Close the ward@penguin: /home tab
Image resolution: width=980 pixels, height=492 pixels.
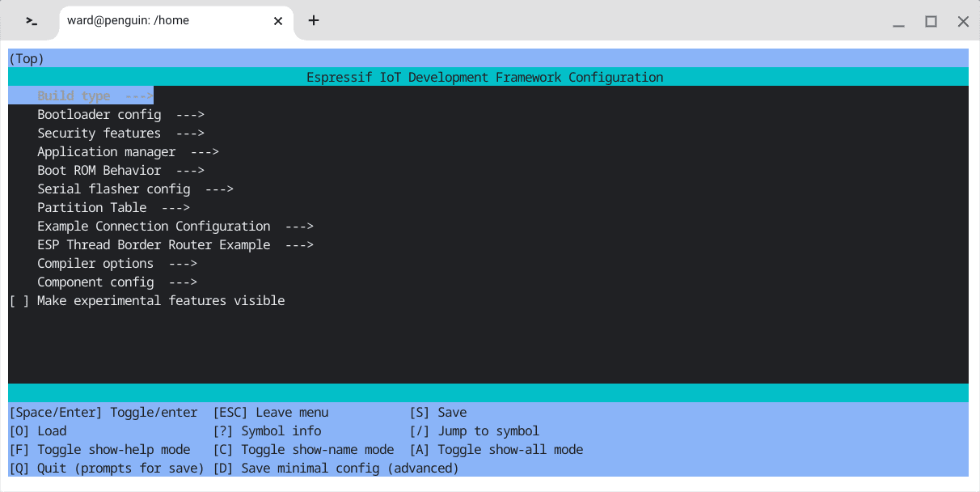pos(278,21)
